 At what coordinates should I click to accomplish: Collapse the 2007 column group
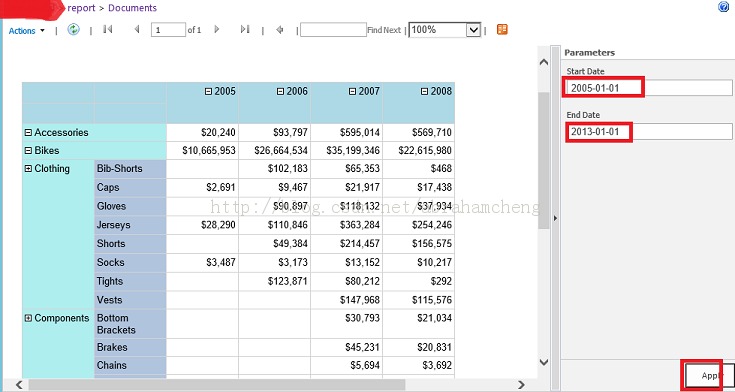click(353, 91)
